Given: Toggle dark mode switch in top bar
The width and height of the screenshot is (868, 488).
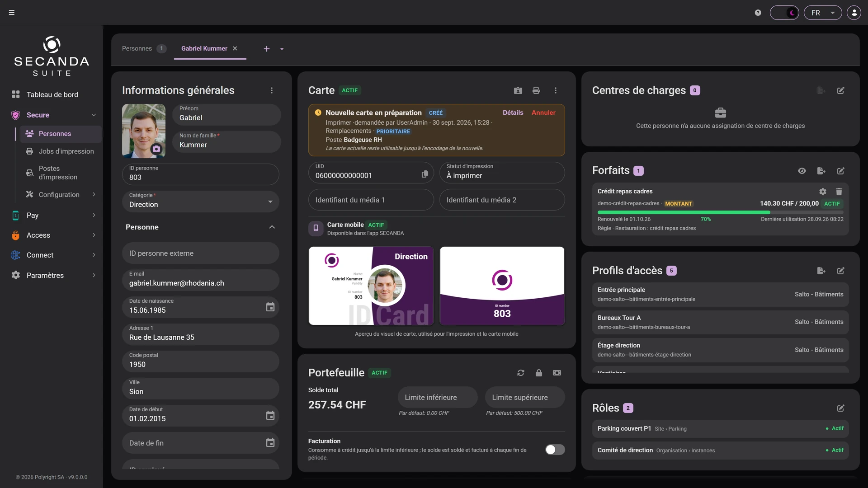Looking at the screenshot, I should coord(784,13).
